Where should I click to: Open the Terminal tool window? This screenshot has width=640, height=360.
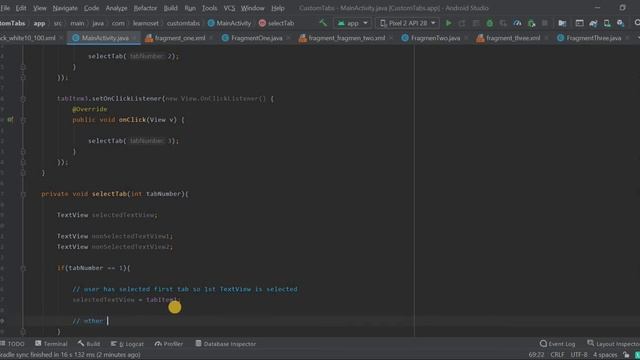tap(51, 344)
